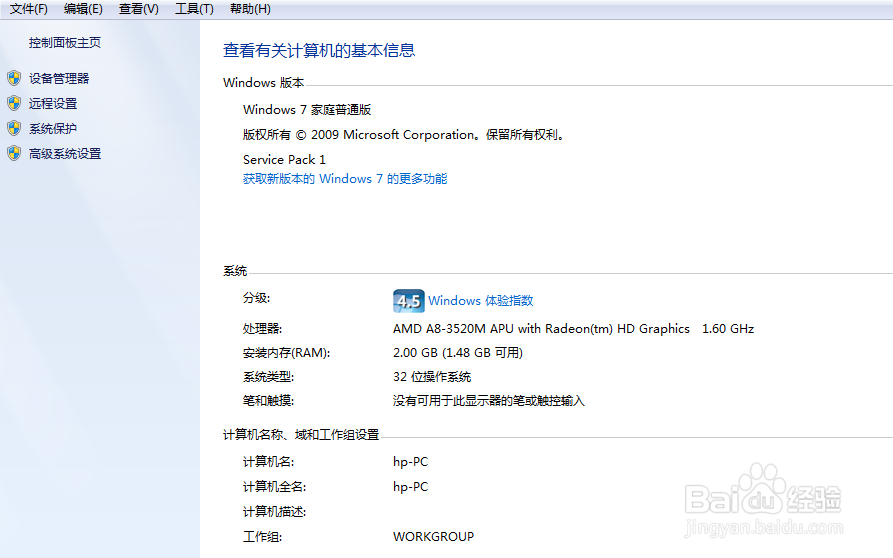Click the 计算机名称、域和工作组设置 section header

tap(301, 435)
